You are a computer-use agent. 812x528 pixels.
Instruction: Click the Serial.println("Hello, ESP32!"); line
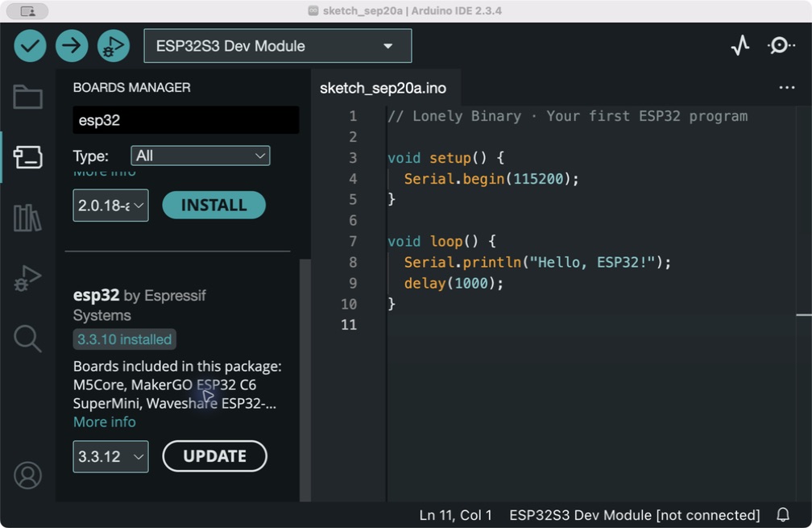click(x=537, y=262)
